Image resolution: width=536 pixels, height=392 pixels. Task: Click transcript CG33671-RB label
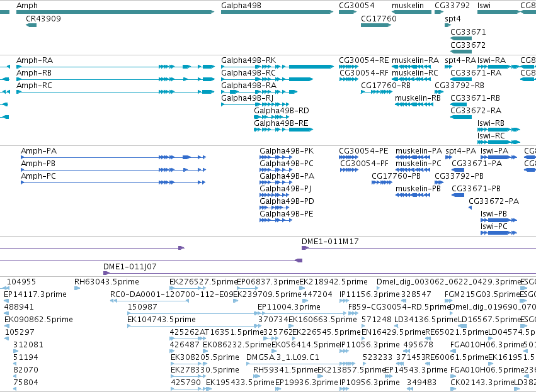coord(475,98)
